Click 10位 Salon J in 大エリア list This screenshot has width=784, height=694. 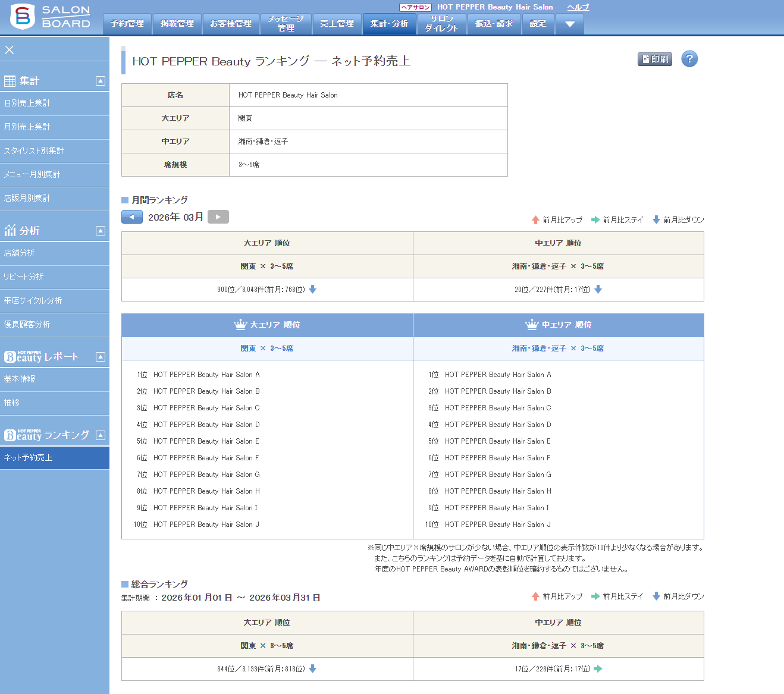(x=196, y=525)
